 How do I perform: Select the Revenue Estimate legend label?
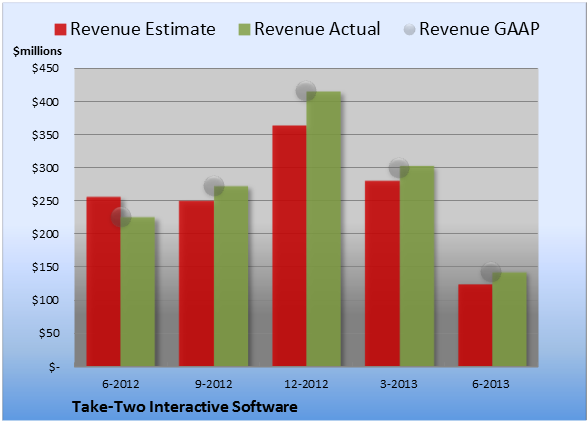point(143,29)
